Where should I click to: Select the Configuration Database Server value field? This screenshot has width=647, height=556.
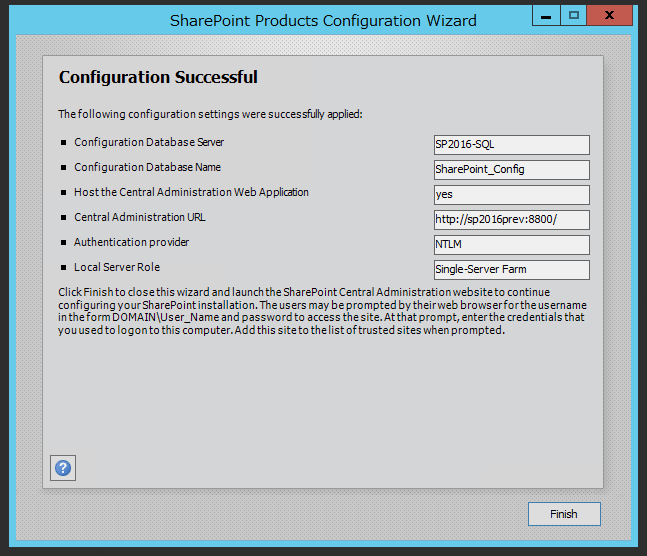point(512,145)
